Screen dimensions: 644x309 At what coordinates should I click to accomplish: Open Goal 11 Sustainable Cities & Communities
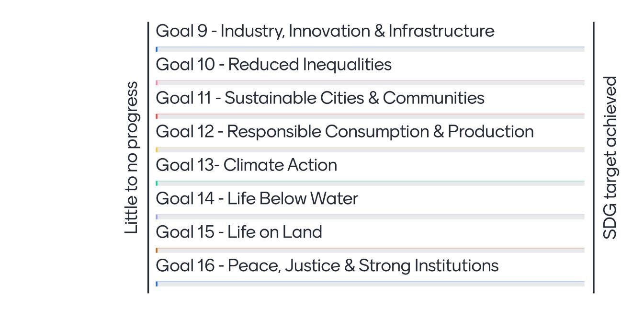320,98
